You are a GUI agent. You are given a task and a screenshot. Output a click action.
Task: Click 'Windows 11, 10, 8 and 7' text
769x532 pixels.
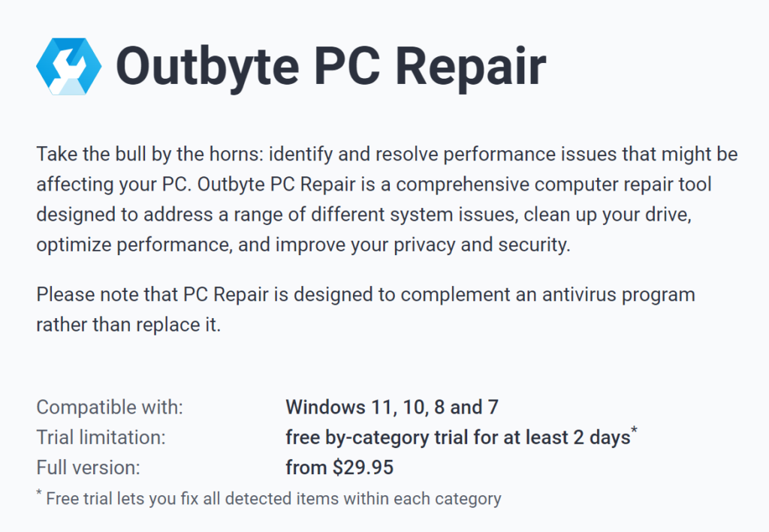pyautogui.click(x=392, y=407)
